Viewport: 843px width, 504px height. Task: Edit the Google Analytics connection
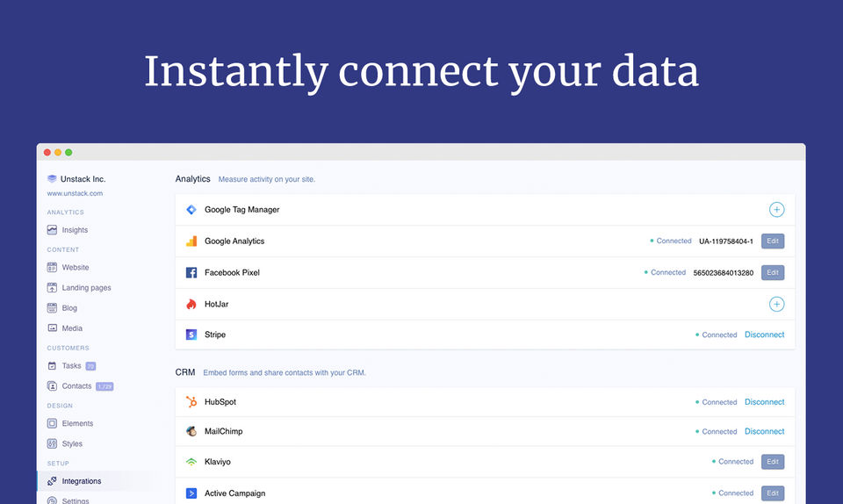[773, 241]
